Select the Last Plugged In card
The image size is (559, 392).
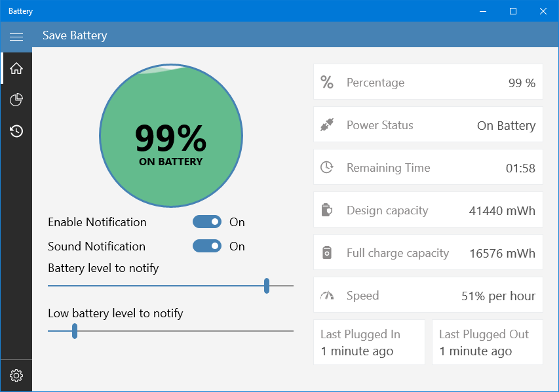[369, 342]
